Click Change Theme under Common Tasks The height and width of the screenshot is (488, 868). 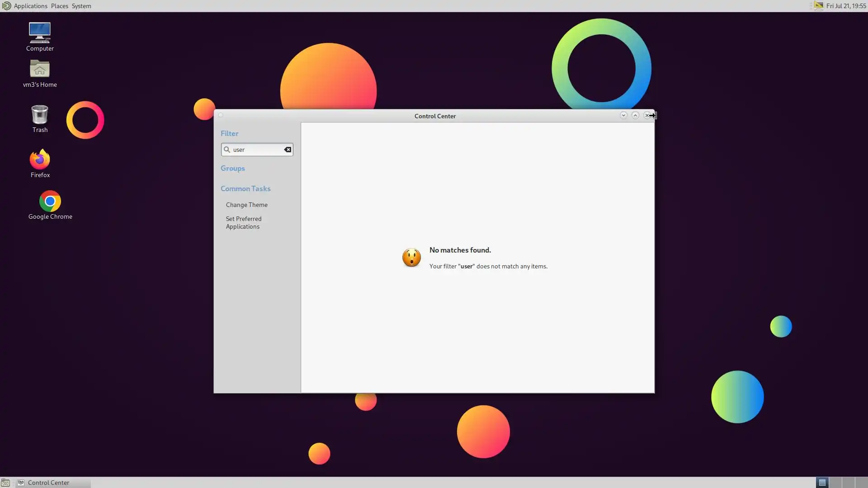click(246, 205)
